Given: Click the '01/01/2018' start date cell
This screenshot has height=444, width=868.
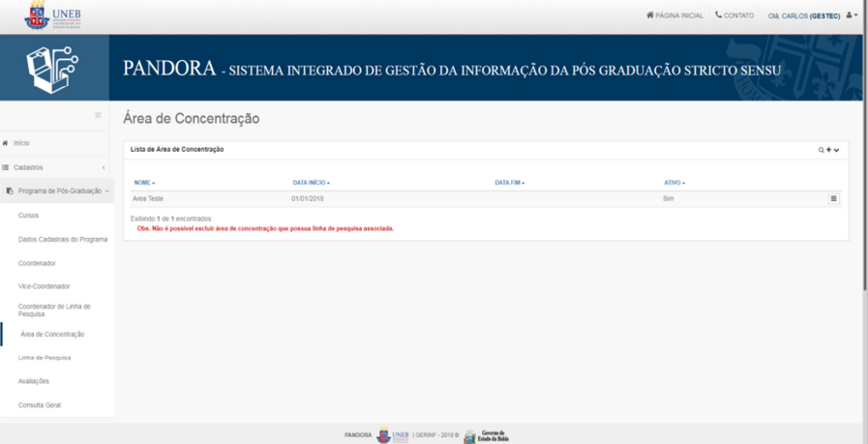Looking at the screenshot, I should click(307, 198).
